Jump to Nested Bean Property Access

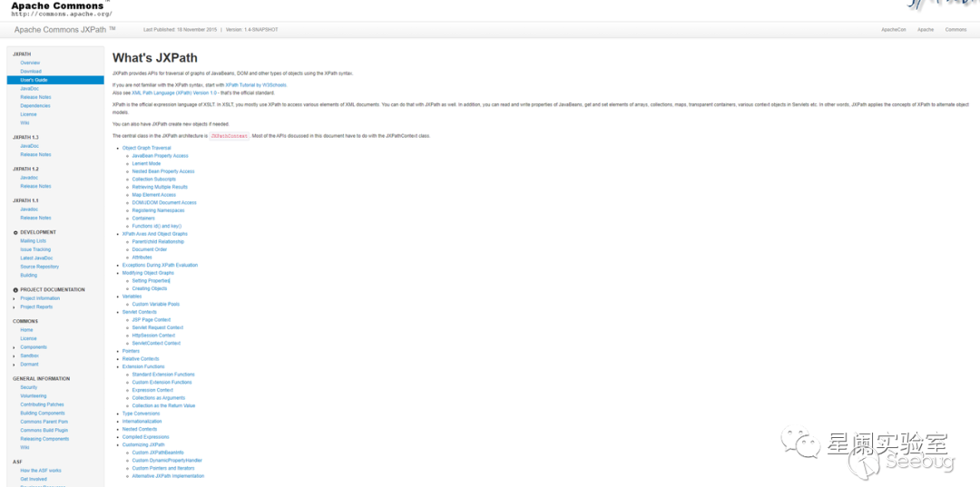click(x=163, y=171)
